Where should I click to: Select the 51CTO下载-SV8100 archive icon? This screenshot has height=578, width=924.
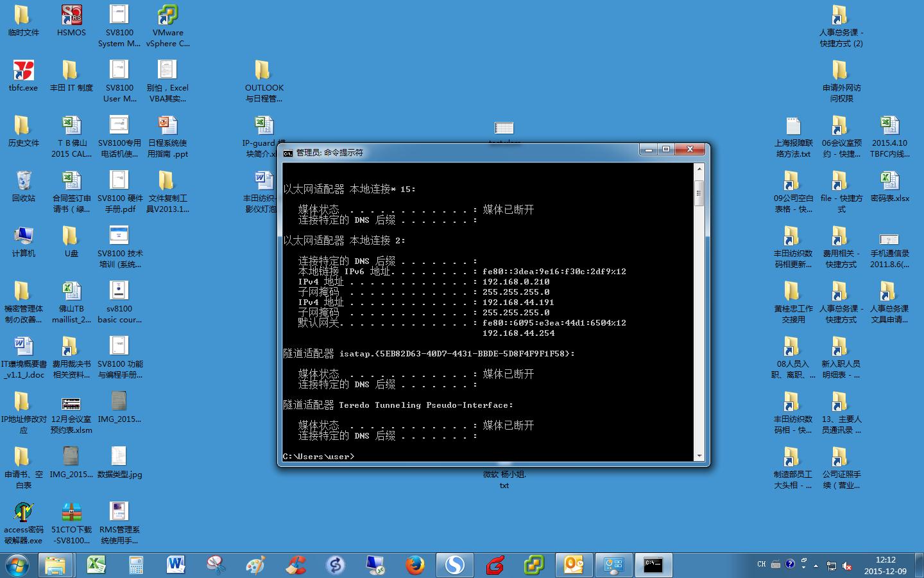point(71,523)
